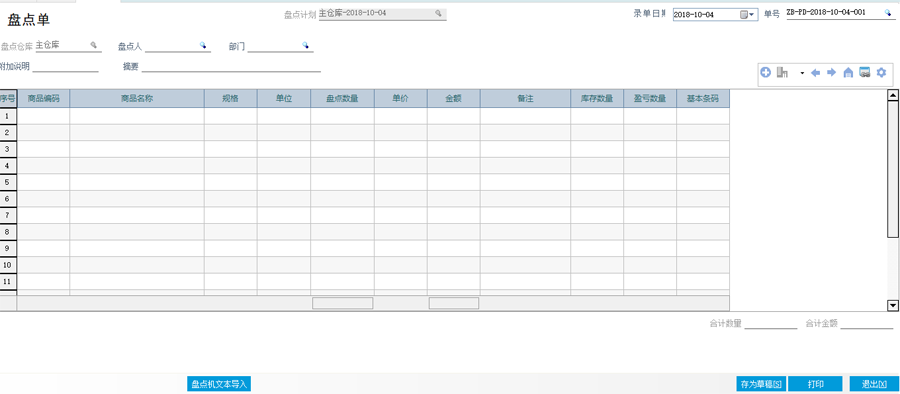Click 盘点数量 cell in row 2

[x=343, y=132]
